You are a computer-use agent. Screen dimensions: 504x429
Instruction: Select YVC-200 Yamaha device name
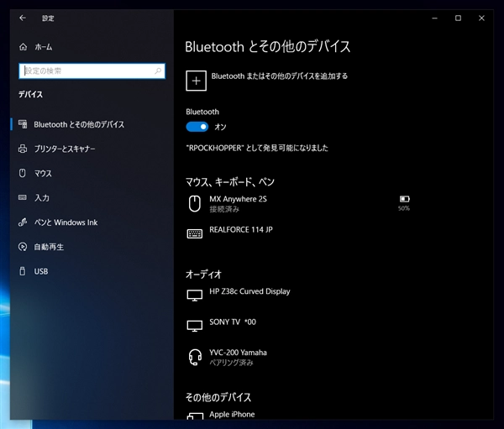pos(238,353)
